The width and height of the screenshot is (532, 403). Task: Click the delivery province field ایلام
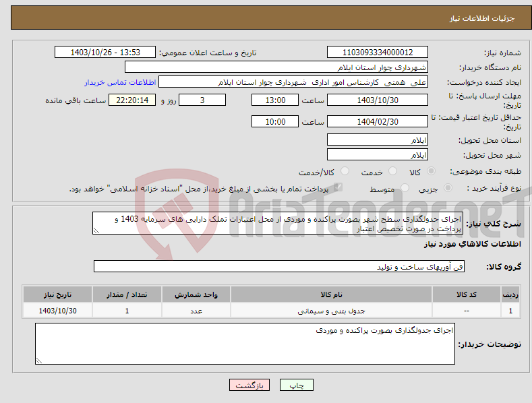(x=378, y=139)
